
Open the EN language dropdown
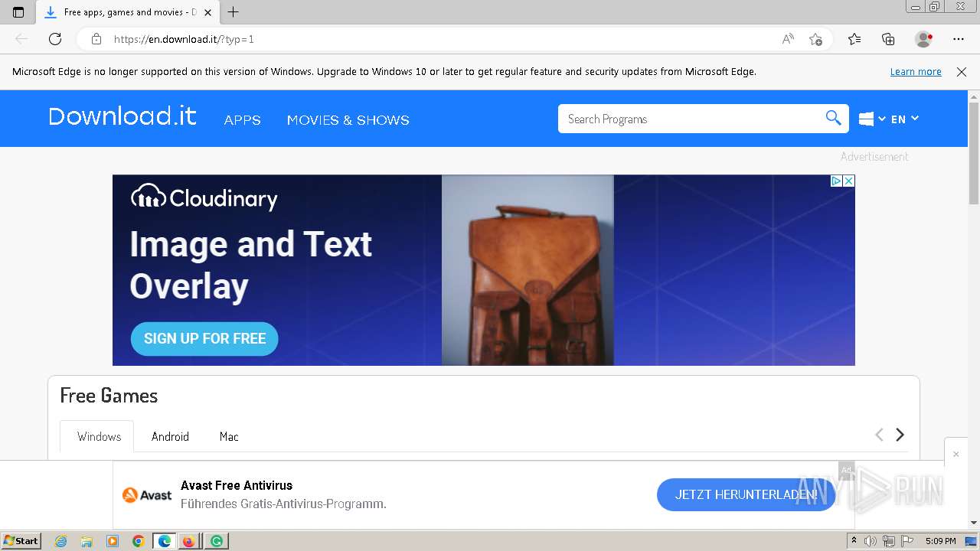pos(904,119)
